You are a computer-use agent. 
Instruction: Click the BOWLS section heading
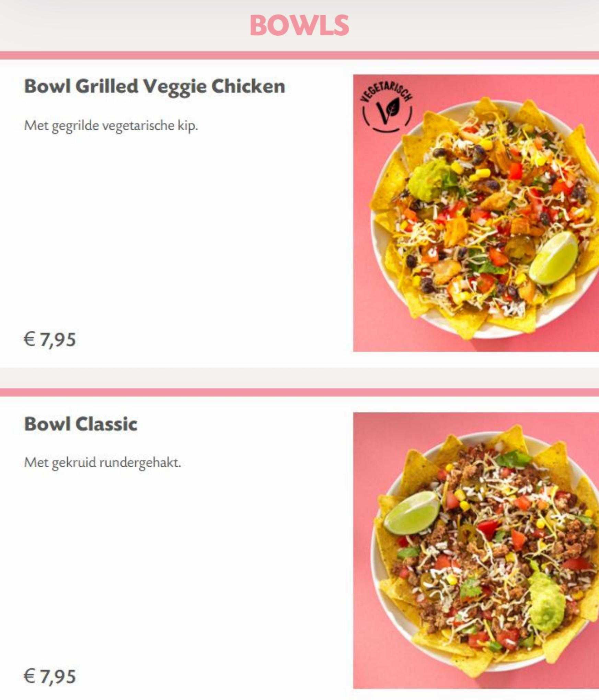299,25
